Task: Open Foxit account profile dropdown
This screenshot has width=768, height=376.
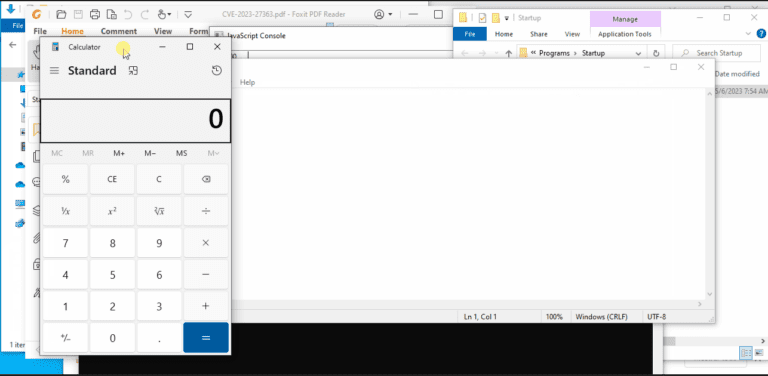Action: coord(384,14)
